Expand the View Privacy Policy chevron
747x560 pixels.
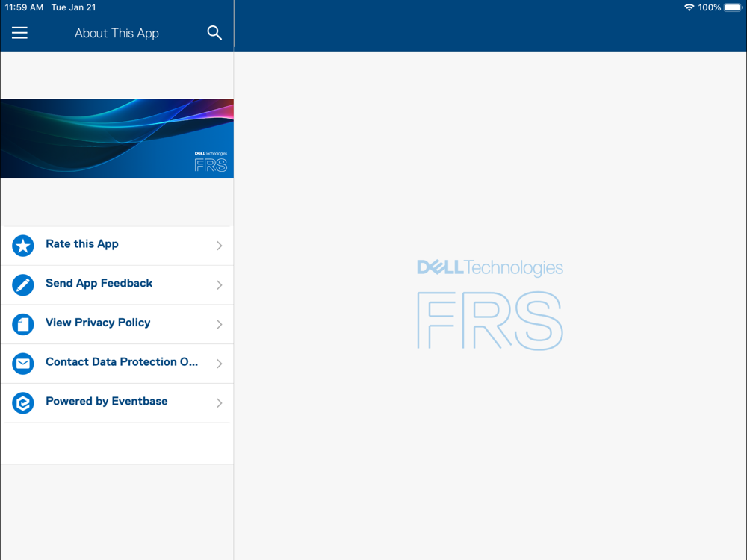click(x=219, y=325)
